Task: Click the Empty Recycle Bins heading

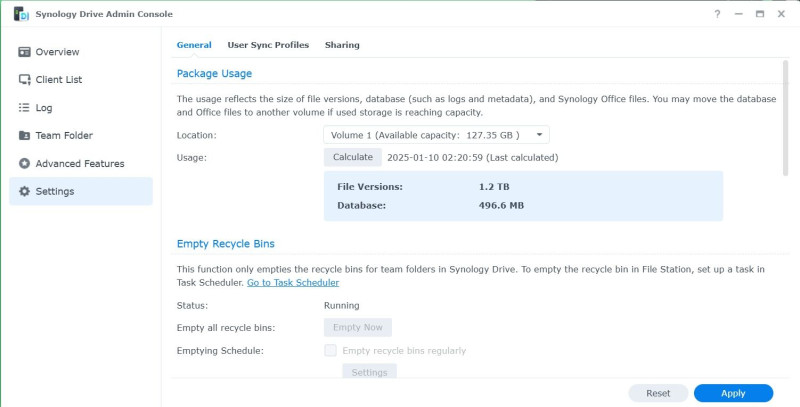Action: pyautogui.click(x=226, y=244)
